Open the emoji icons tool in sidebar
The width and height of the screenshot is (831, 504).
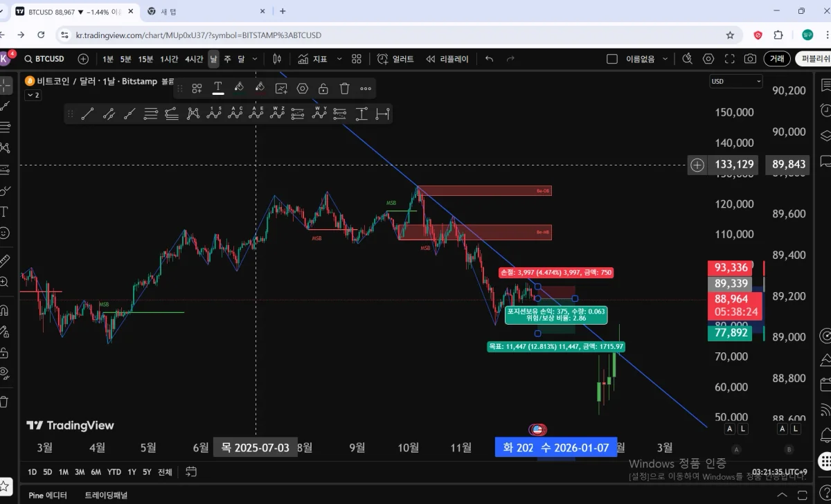point(5,233)
